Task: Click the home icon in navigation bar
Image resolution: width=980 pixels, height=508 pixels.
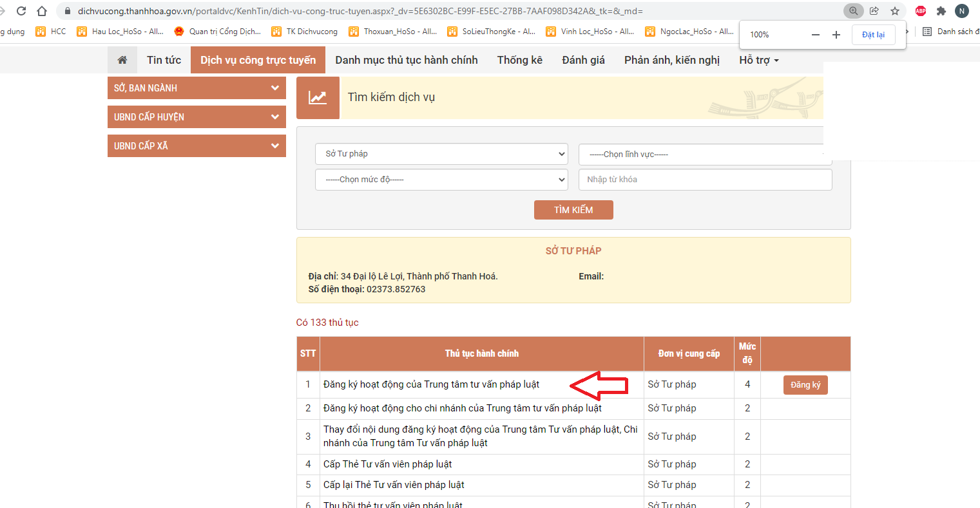Action: [x=122, y=60]
